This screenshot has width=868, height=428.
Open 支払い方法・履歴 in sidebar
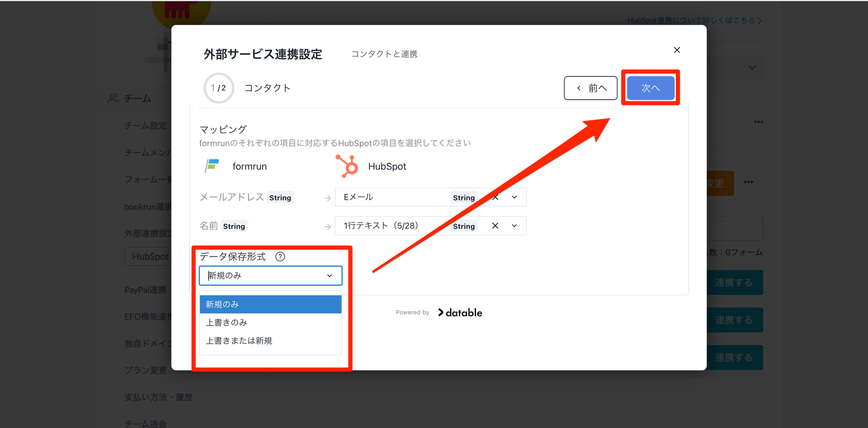(159, 397)
